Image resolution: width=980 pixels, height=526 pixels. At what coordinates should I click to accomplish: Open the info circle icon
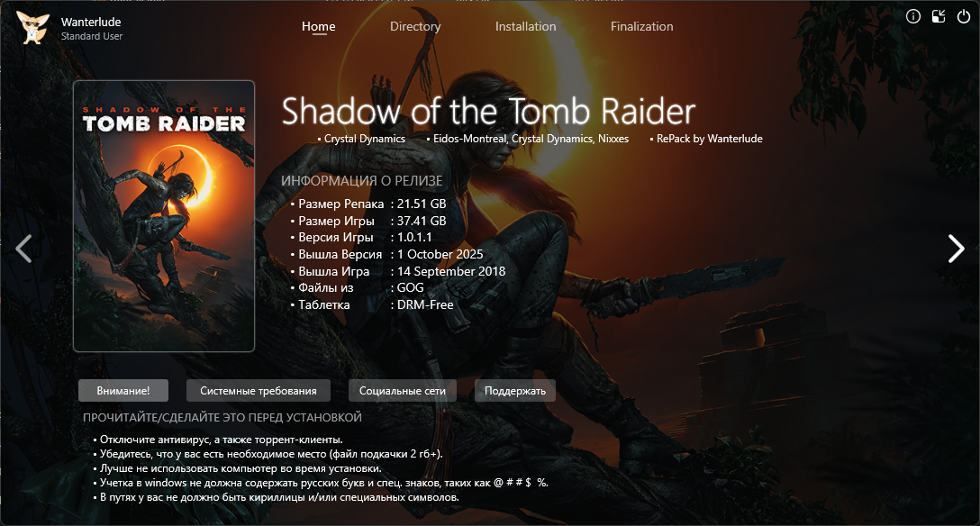(913, 16)
